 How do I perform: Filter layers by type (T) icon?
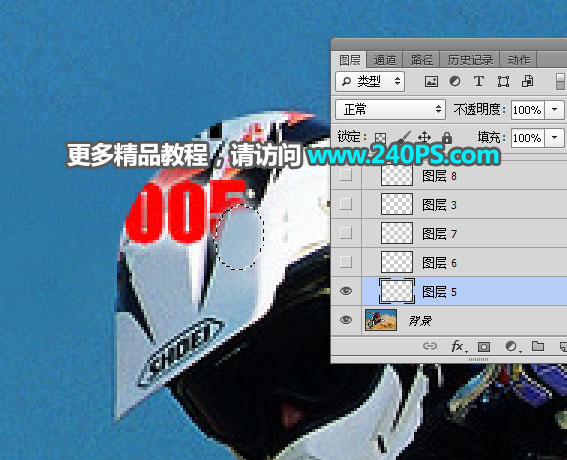pyautogui.click(x=479, y=81)
